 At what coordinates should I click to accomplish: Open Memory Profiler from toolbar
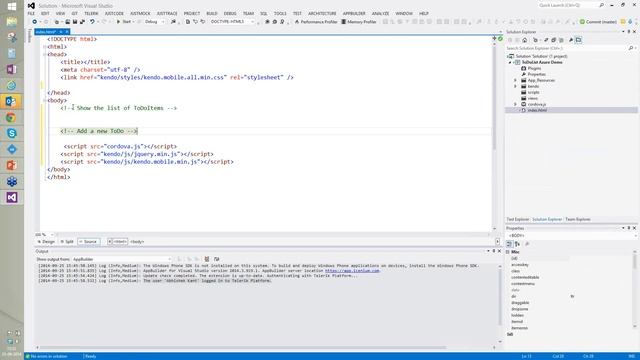(x=359, y=22)
